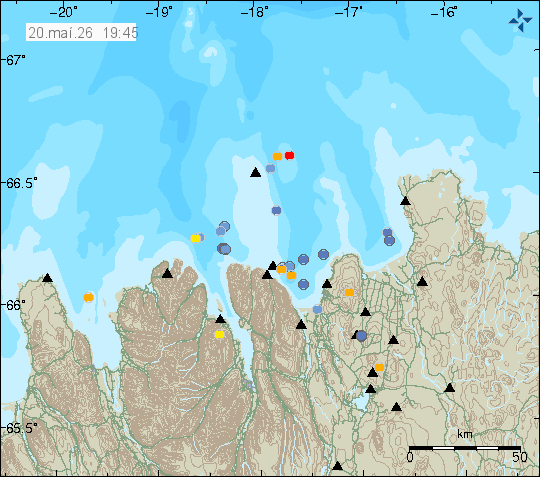540x477 pixels.
Task: Select the station triangle at map bottom edge
Action: tap(338, 466)
